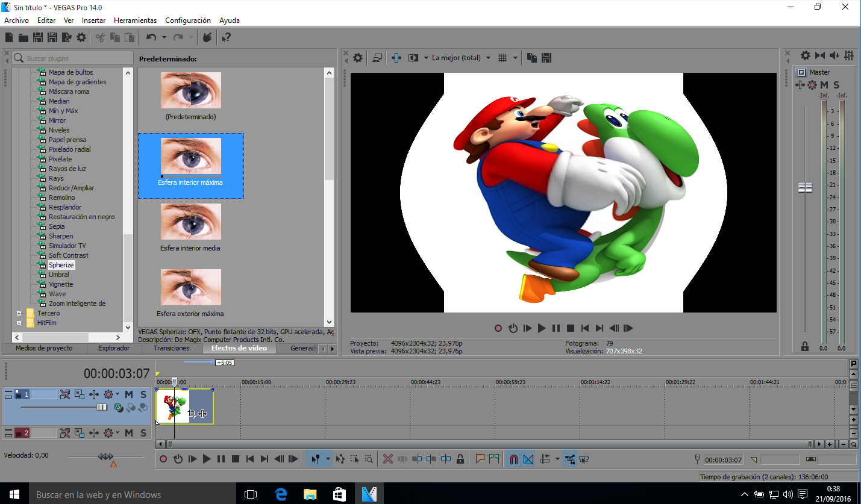Click the downmix output icon in Master panel
Viewport: 861px width, 504px height.
click(820, 55)
